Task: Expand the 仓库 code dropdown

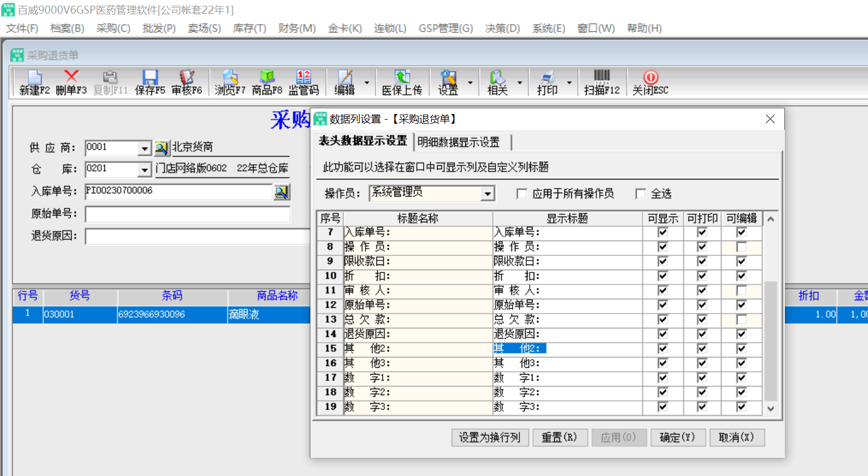Action: click(145, 170)
